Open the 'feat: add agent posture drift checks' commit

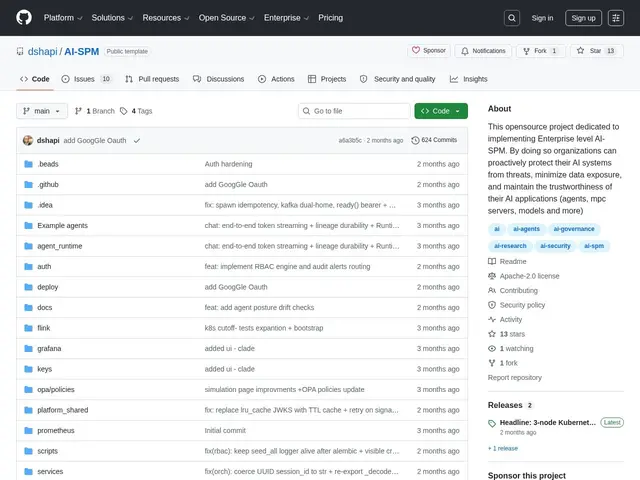pyautogui.click(x=259, y=307)
